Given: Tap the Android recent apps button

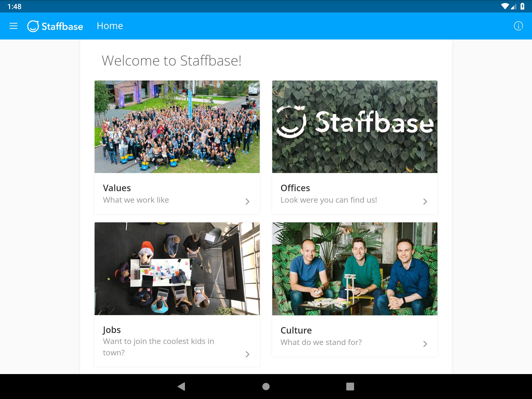Looking at the screenshot, I should point(350,387).
